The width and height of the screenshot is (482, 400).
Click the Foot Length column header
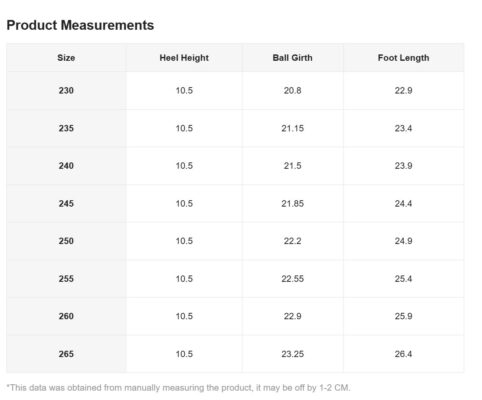(x=403, y=58)
